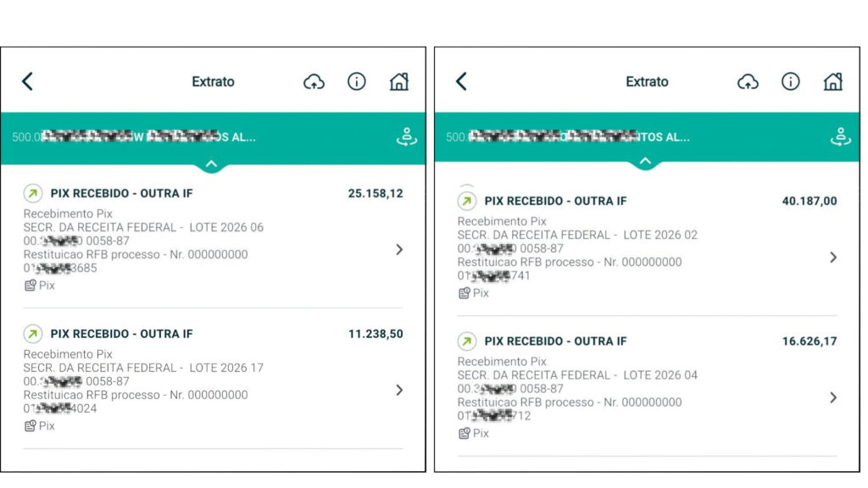The image size is (868, 488).
Task: Open the chevron for the LOTE 2026 17 transaction
Action: [x=399, y=391]
